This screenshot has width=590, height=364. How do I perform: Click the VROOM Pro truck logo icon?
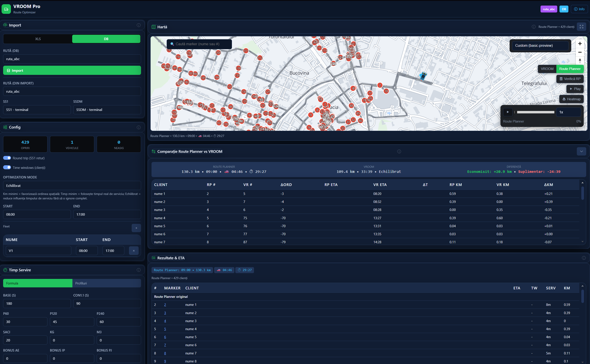tap(6, 9)
